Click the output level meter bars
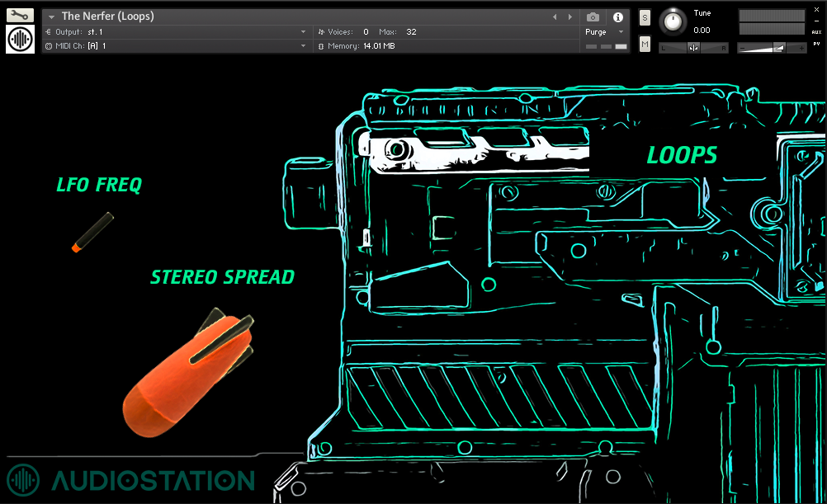Image resolution: width=827 pixels, height=504 pixels. (x=772, y=22)
